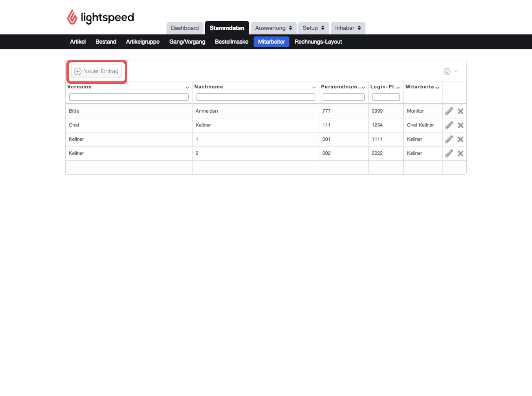Select the Mitarbeiter submenu item

272,42
